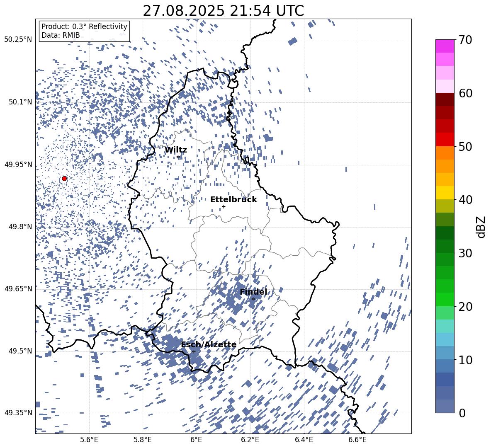Click the dBZ colorbar axis label
This screenshot has height=448, width=491.
pos(481,227)
